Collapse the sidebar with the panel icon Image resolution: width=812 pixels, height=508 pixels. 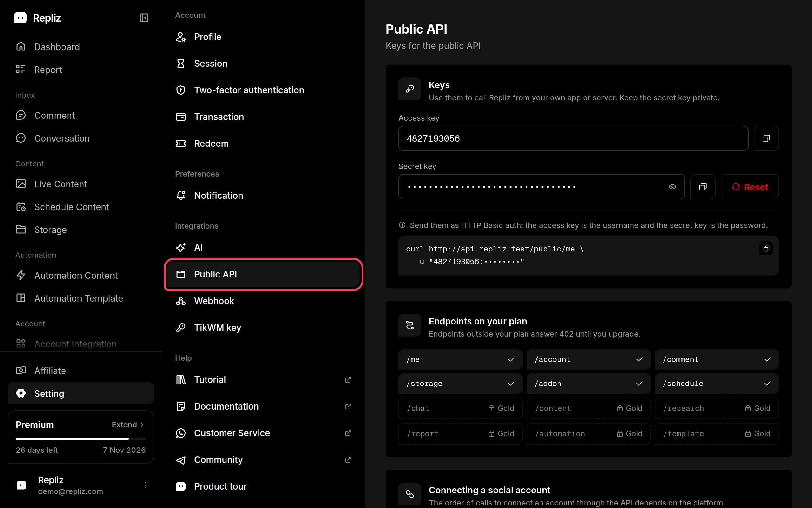[x=144, y=18]
